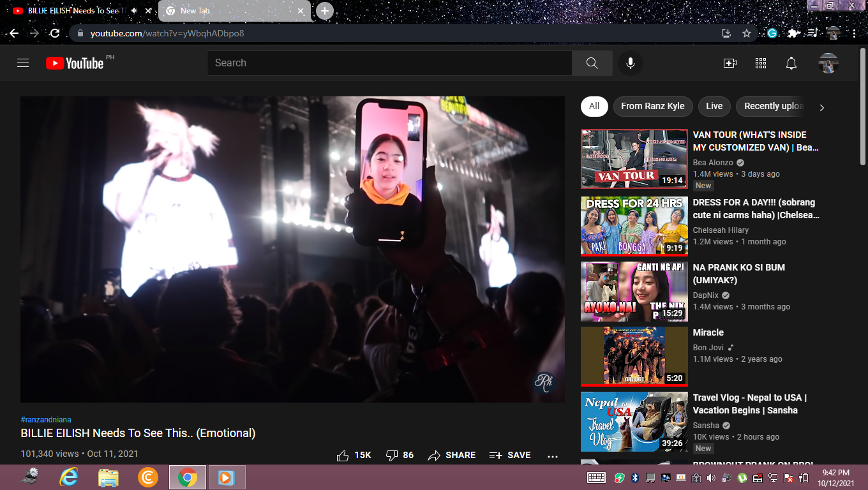
Task: Open the #ranzandniana hashtag link
Action: (x=46, y=420)
